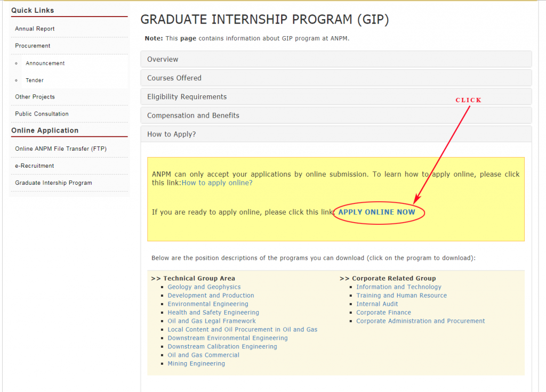546x392 pixels.
Task: Expand the Overview accordion section
Action: (x=163, y=59)
